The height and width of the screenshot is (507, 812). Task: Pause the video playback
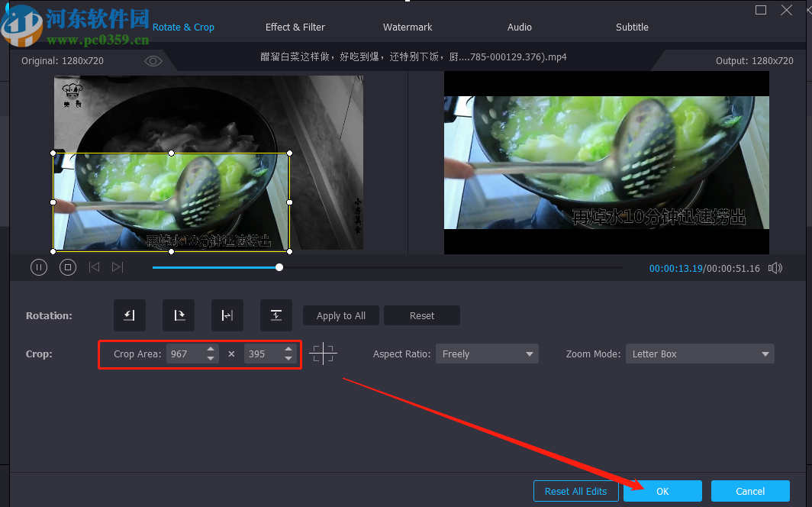[x=39, y=267]
